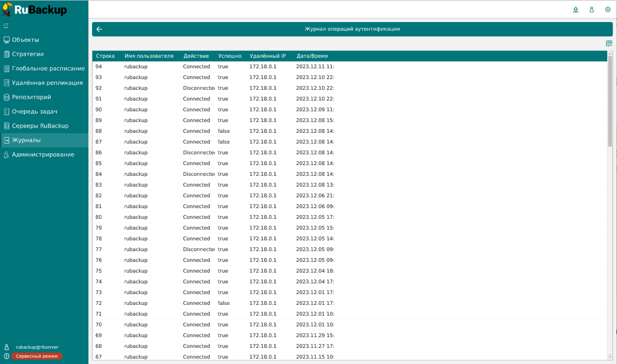Go to Глобальное расписание
Viewport: 617px width, 364px height.
48,69
